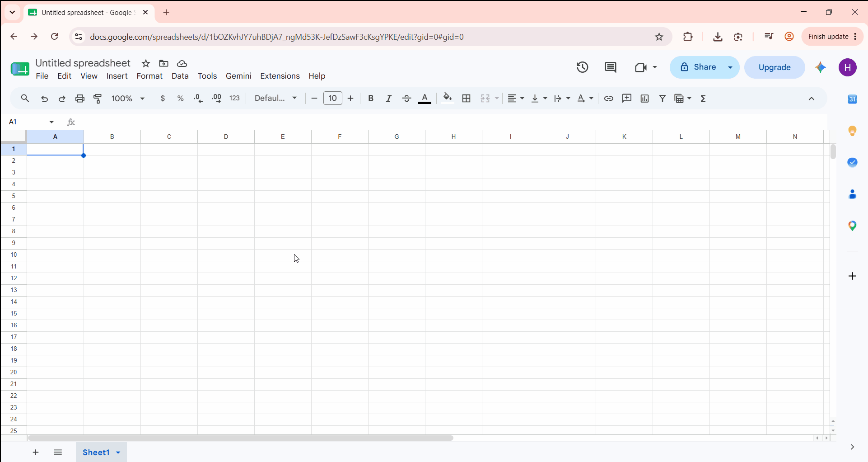Open text rotation dropdown
This screenshot has width=868, height=462.
coord(585,98)
